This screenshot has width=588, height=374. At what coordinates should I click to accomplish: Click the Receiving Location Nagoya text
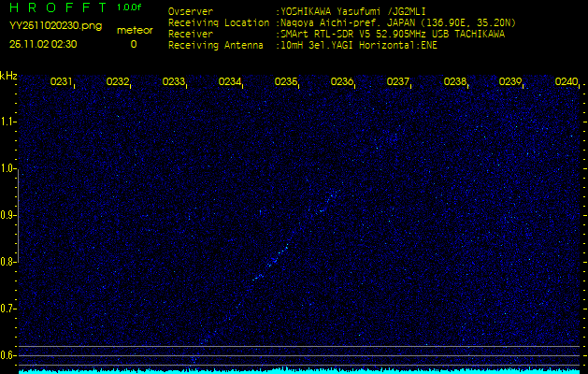pyautogui.click(x=393, y=22)
